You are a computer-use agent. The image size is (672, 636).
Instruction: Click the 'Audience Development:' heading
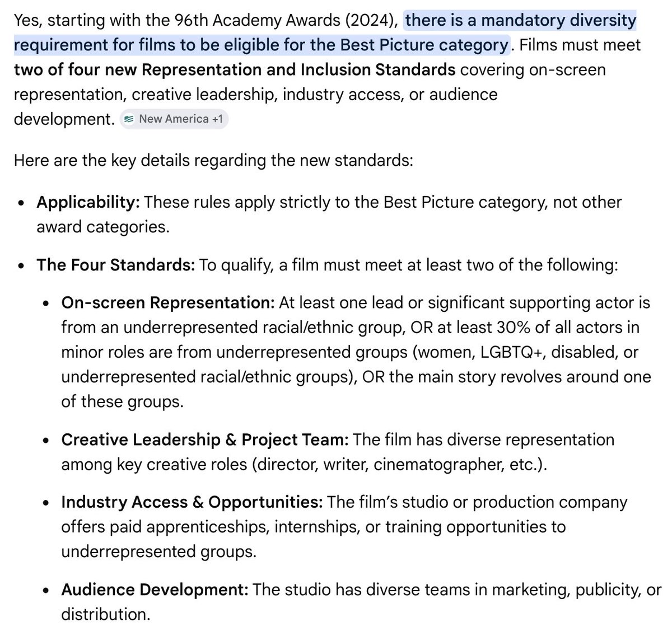tap(155, 590)
